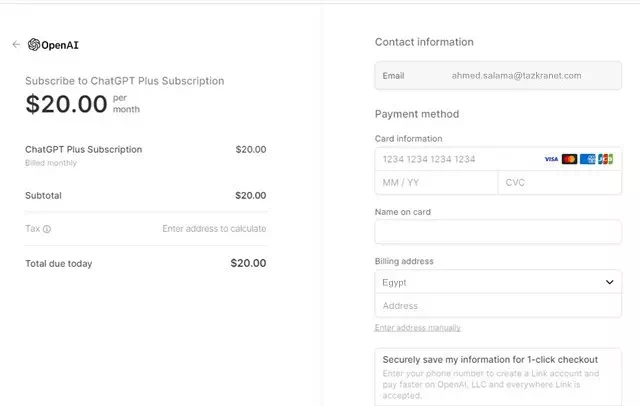This screenshot has height=406, width=640.
Task: Click the Visa card icon
Action: point(551,159)
